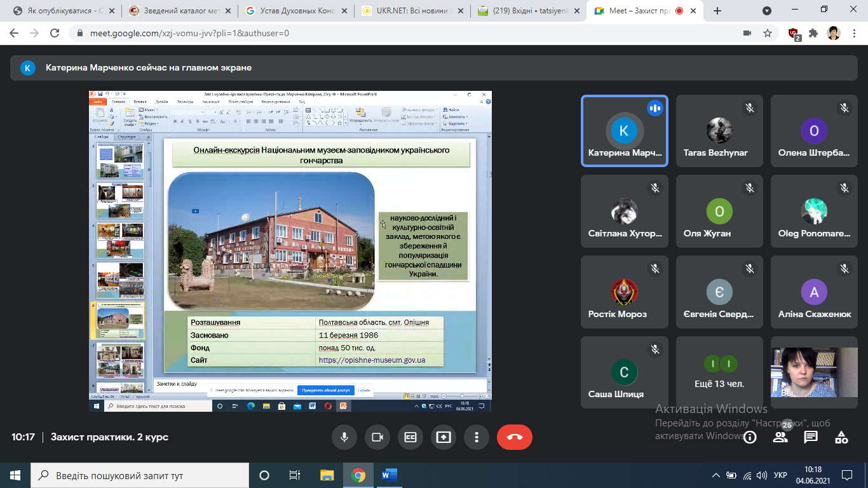Open the "Ещё 13 чел." participants tile
The height and width of the screenshot is (488, 868).
pos(719,372)
